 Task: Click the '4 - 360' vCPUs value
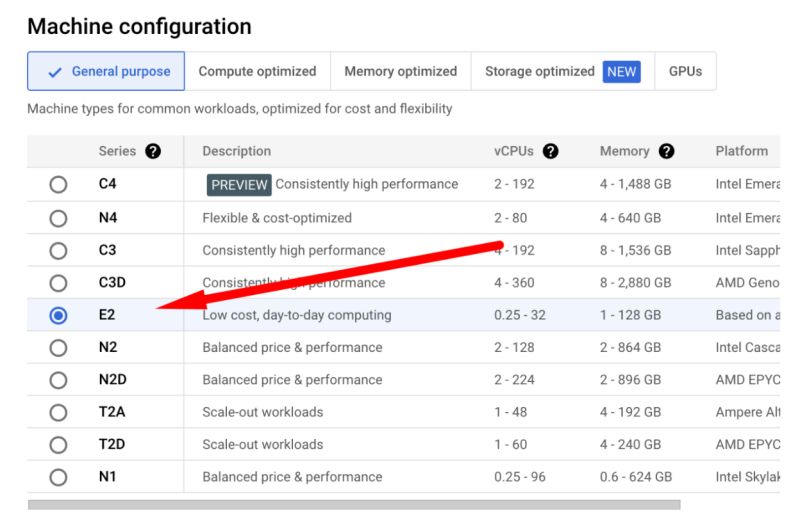click(x=514, y=282)
